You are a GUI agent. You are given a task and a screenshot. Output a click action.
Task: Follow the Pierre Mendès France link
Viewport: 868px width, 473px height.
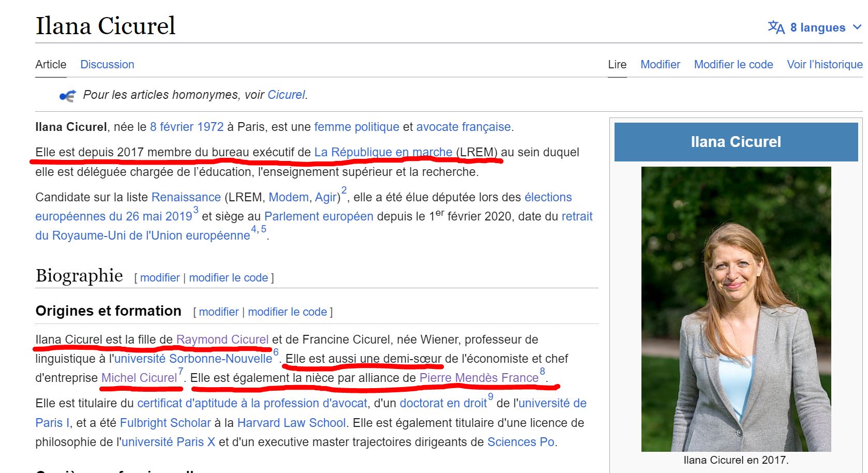[x=478, y=378]
